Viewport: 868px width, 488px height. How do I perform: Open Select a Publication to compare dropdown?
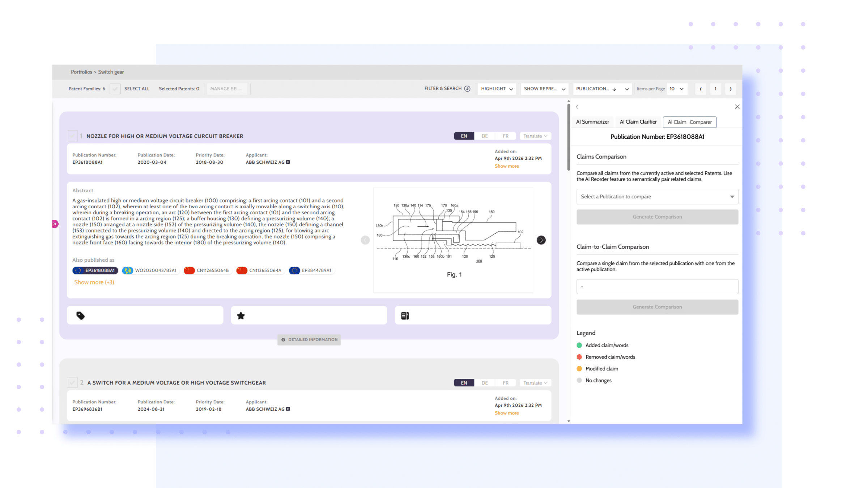(x=657, y=197)
